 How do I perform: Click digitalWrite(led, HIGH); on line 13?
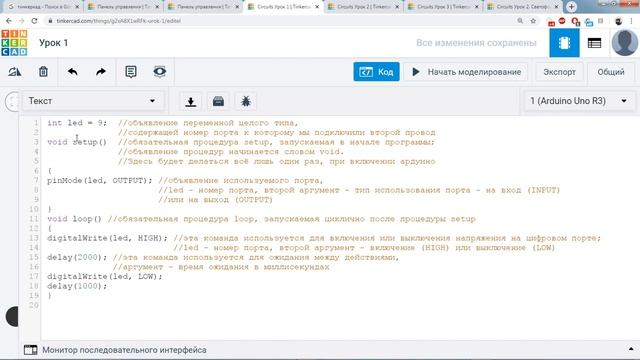(107, 238)
